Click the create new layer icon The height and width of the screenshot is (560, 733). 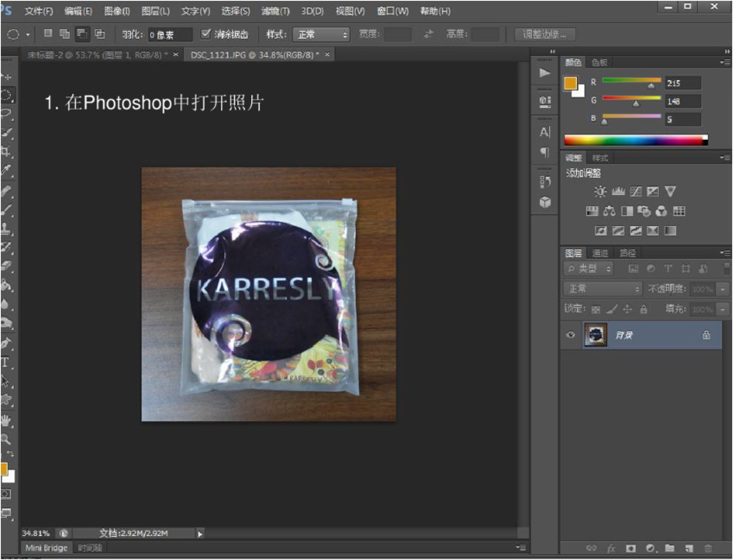pyautogui.click(x=689, y=548)
